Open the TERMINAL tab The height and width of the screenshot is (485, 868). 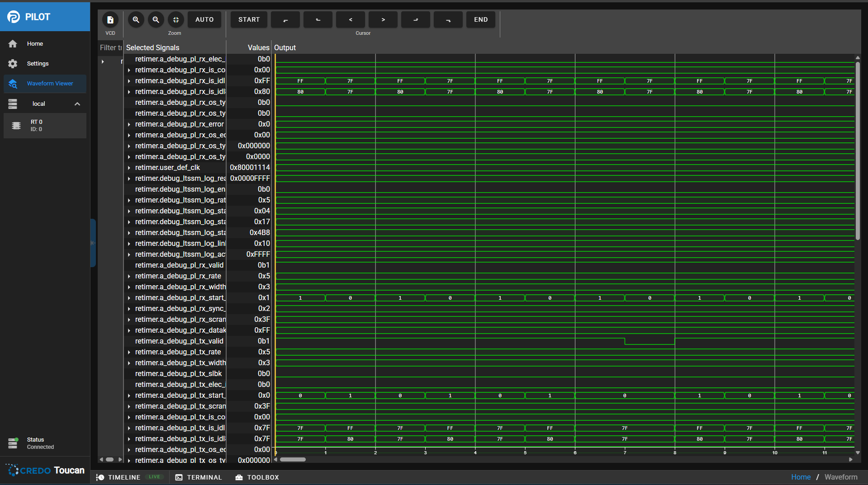click(x=199, y=477)
